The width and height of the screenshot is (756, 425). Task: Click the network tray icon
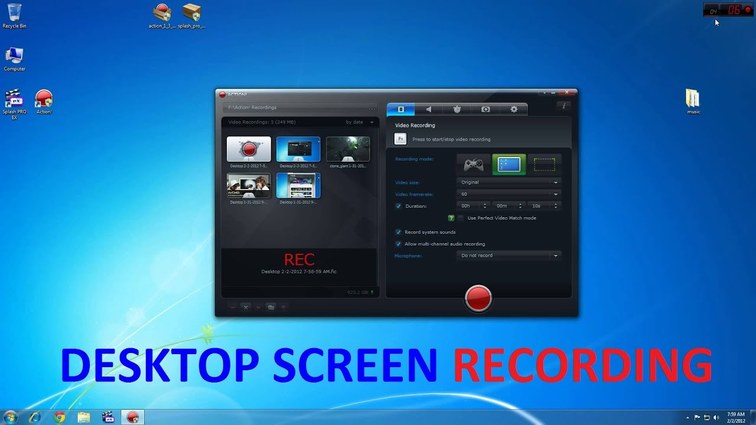[x=706, y=418]
